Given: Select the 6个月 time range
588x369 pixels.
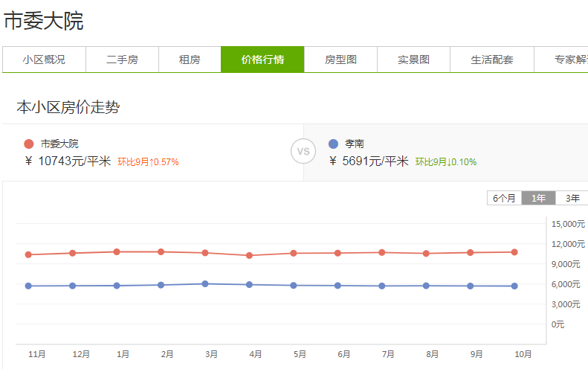Looking at the screenshot, I should tap(504, 198).
